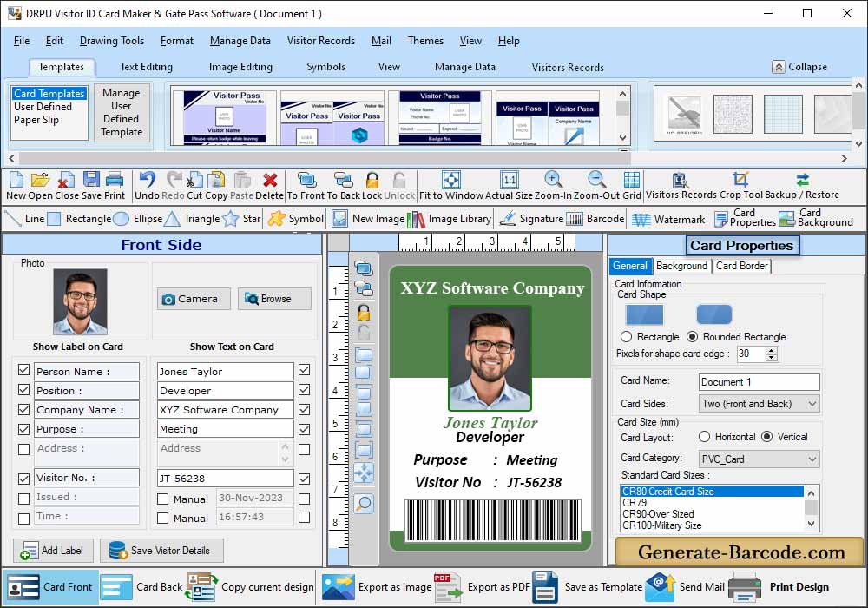Open the Visitor Records menu
This screenshot has width=868, height=608.
321,41
